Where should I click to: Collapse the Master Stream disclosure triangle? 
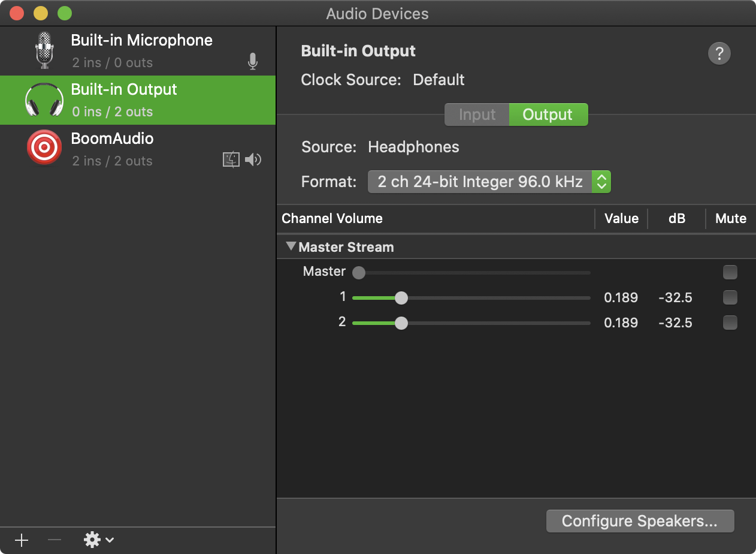291,246
